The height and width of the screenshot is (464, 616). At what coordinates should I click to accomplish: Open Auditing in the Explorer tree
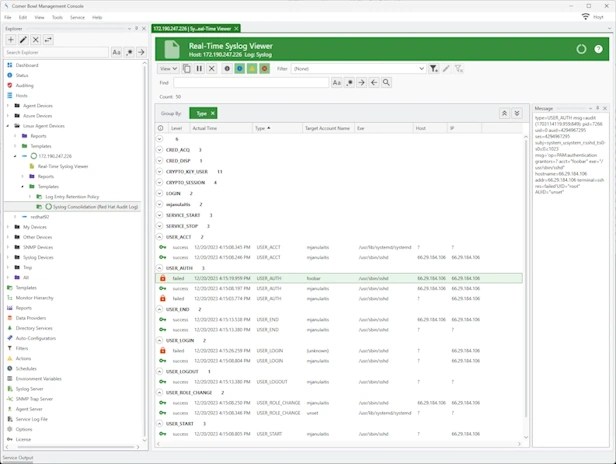click(24, 86)
